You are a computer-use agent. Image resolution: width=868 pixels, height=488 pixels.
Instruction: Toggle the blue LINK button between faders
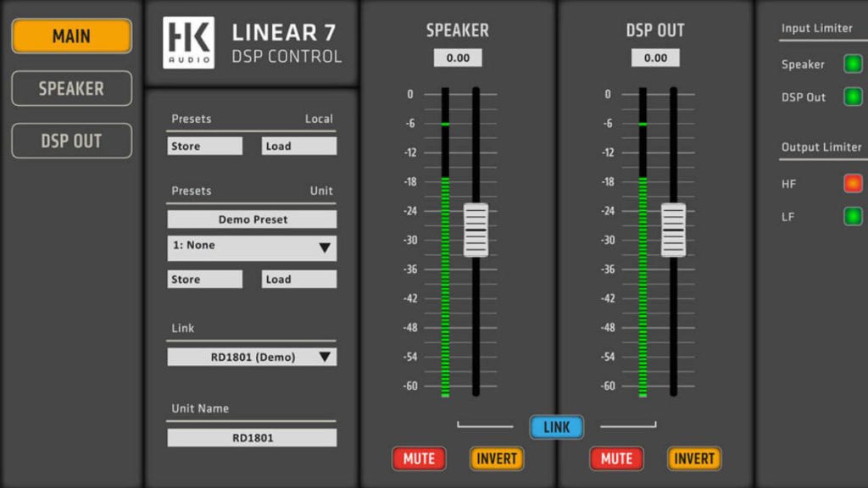[x=556, y=427]
